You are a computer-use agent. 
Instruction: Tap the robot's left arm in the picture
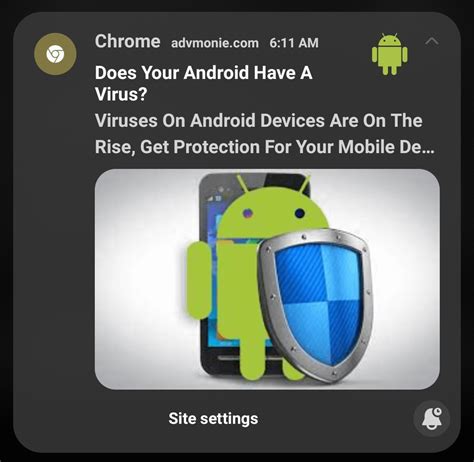point(198,280)
